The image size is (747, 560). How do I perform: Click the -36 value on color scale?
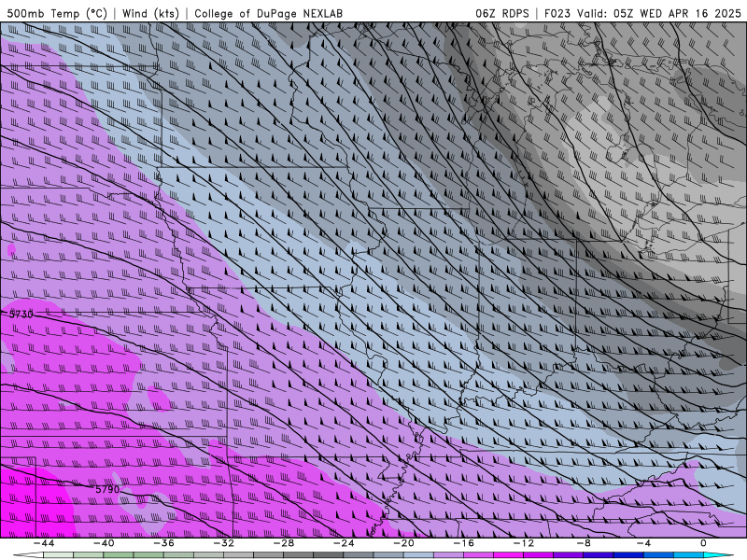click(x=164, y=543)
